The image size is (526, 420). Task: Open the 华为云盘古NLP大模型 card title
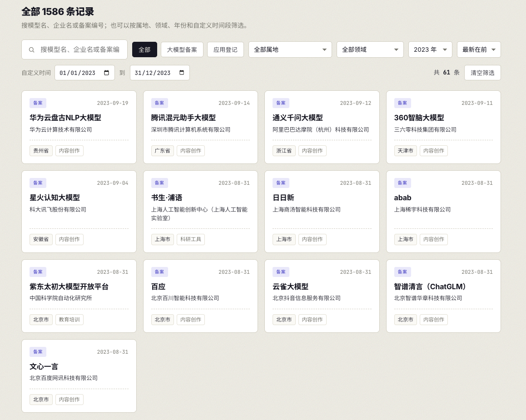coord(65,118)
